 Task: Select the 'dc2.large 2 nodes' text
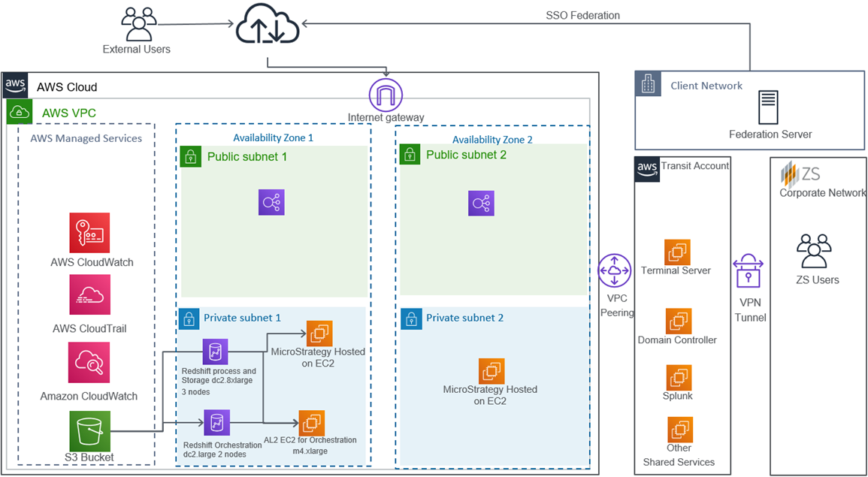(x=215, y=454)
